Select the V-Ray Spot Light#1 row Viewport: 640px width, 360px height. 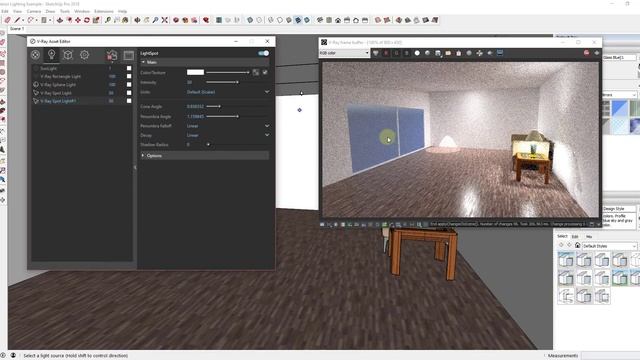point(82,101)
